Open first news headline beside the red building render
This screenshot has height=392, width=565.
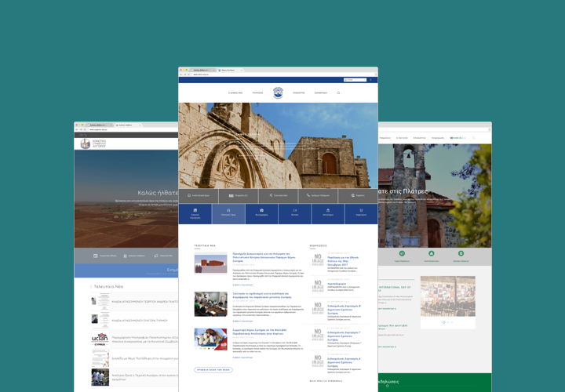[x=264, y=256]
